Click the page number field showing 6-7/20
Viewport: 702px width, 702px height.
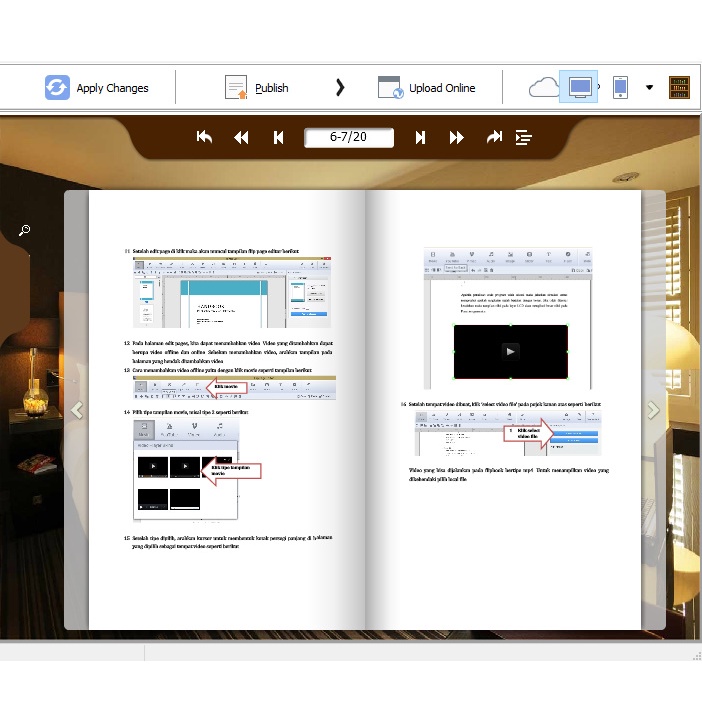[x=349, y=138]
